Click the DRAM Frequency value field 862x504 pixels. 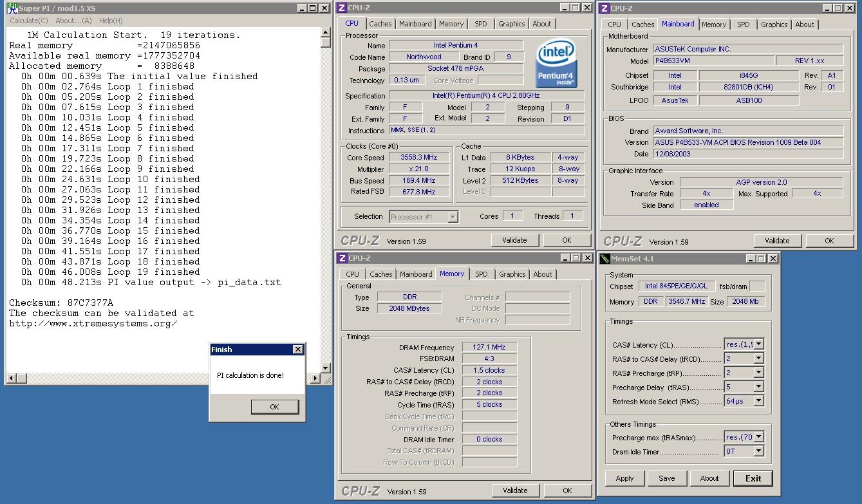pos(489,348)
